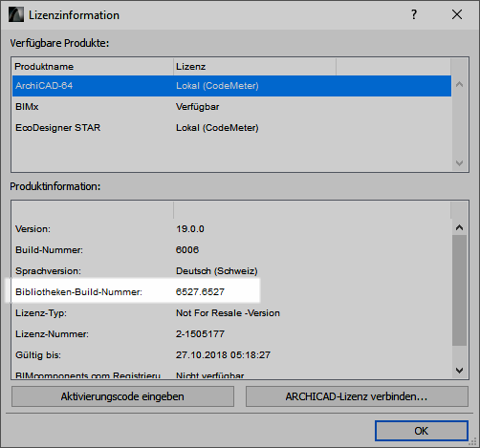Click the question mark help button
Image resolution: width=480 pixels, height=448 pixels.
[414, 14]
